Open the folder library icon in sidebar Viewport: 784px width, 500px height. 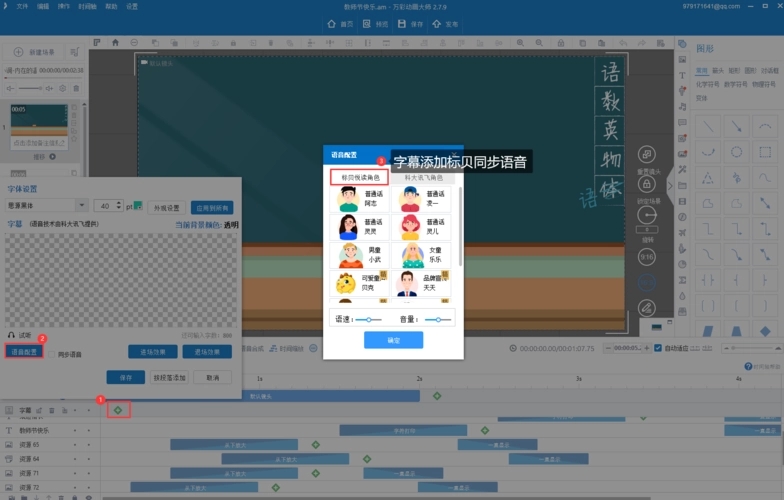click(682, 186)
